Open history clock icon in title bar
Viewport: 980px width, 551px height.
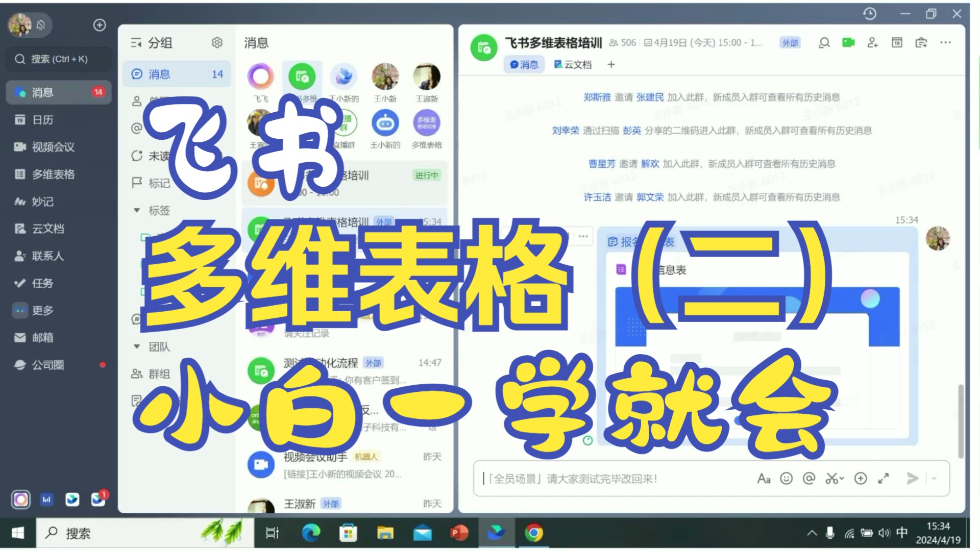870,14
